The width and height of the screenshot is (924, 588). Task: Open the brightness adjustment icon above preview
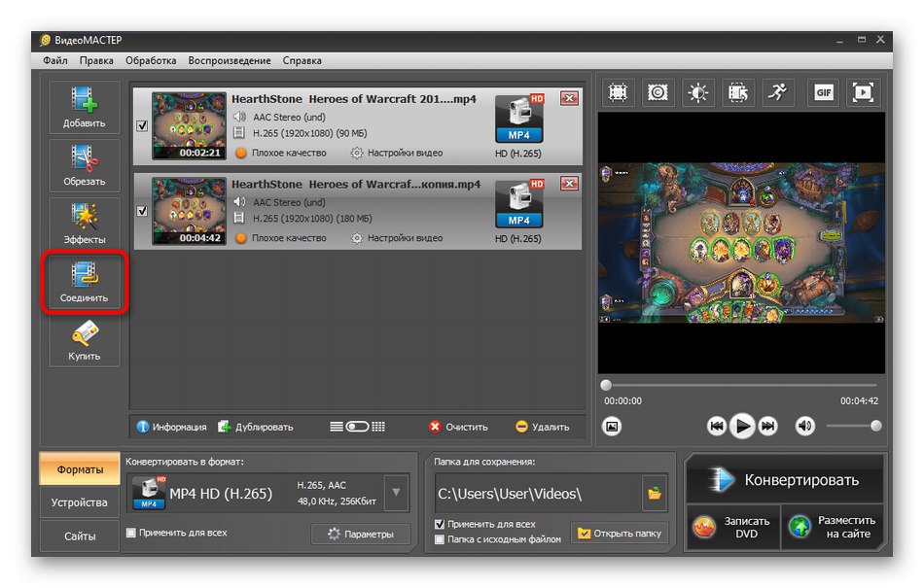pos(697,92)
